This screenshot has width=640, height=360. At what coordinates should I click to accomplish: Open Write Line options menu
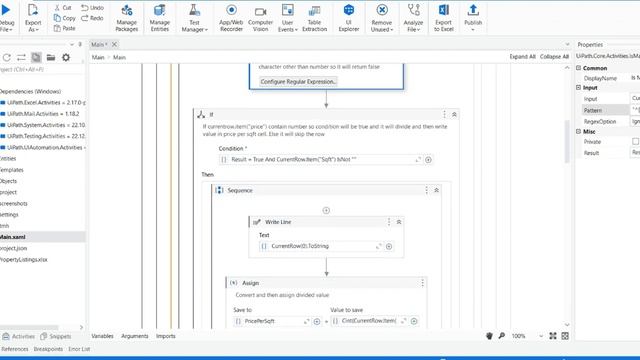point(389,222)
